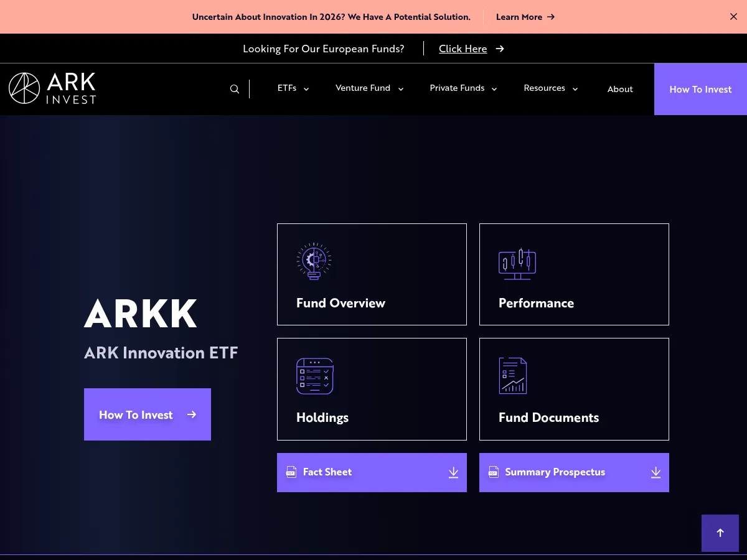
Task: Dismiss the innovation promo banner
Action: [x=733, y=16]
